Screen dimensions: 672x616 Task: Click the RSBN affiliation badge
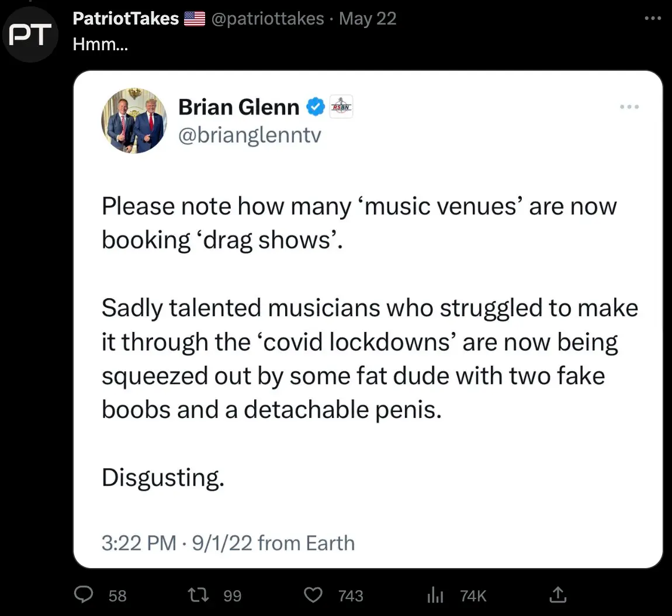point(341,108)
